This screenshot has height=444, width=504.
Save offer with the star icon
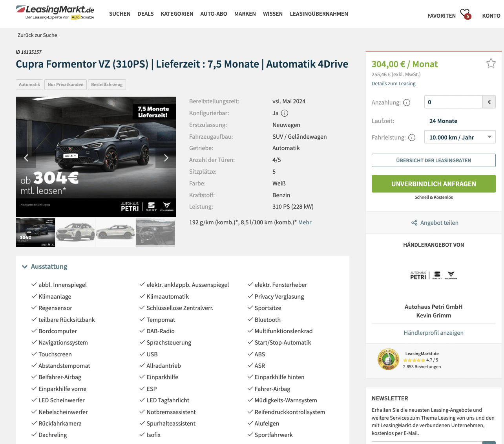(491, 63)
